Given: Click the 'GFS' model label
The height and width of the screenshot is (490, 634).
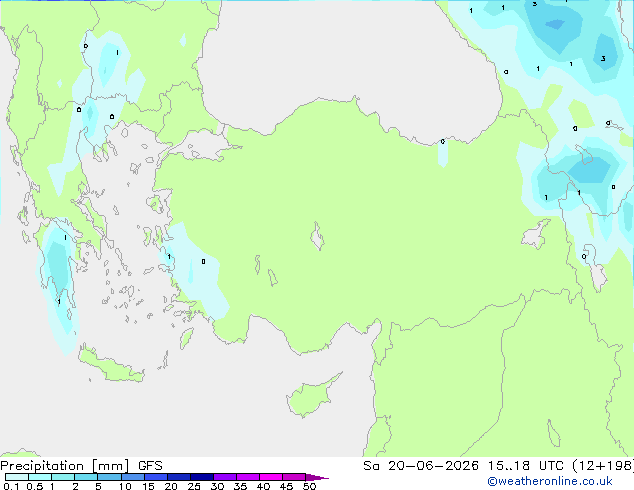Looking at the screenshot, I should point(150,466).
